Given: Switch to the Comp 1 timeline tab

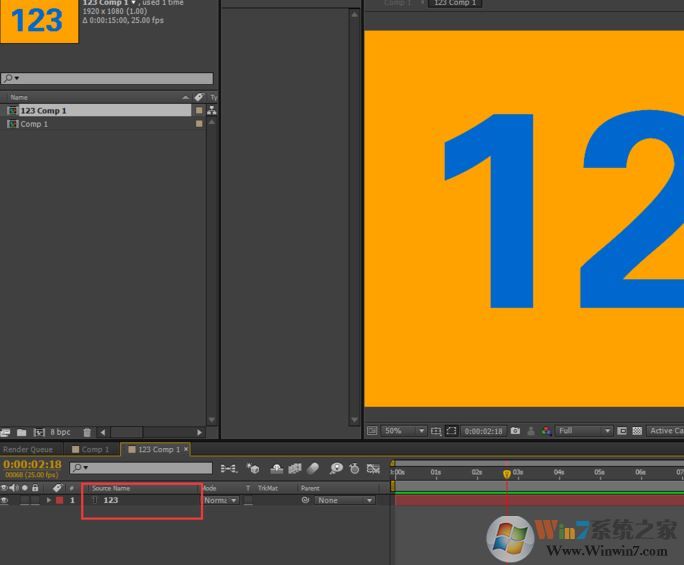Looking at the screenshot, I should click(93, 450).
